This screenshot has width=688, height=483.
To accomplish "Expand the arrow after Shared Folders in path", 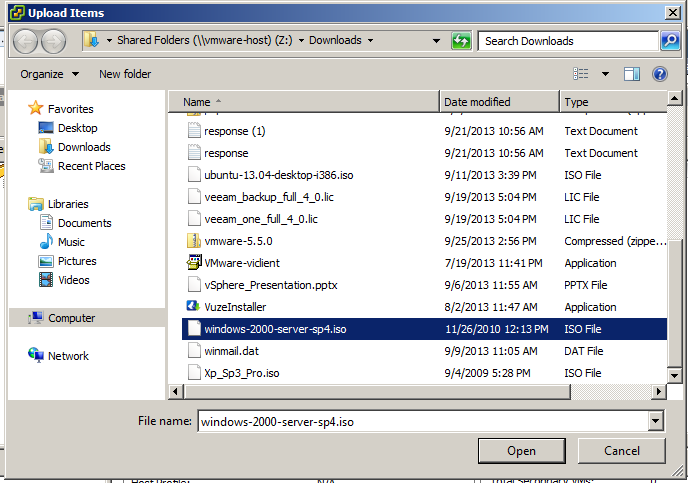I will (x=301, y=40).
